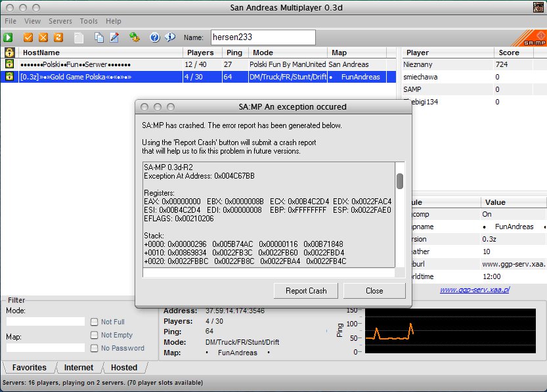Click the 12 / 40 players cell
The width and height of the screenshot is (547, 392).
coord(196,64)
